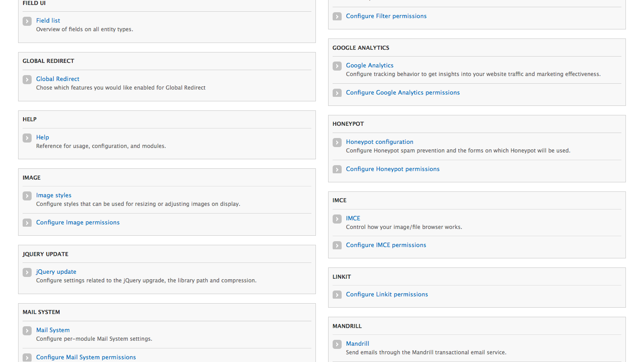Image resolution: width=644 pixels, height=362 pixels.
Task: Open the jQuery update settings link
Action: (56, 271)
